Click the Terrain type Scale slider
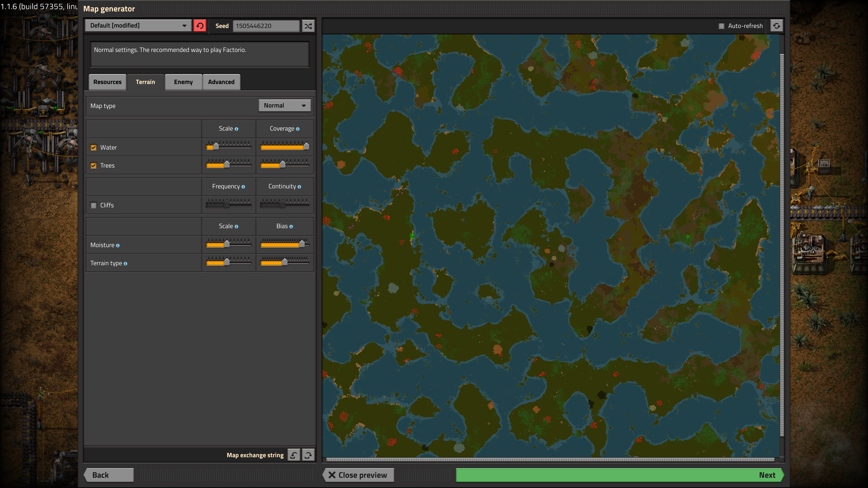868x488 pixels. tap(229, 262)
